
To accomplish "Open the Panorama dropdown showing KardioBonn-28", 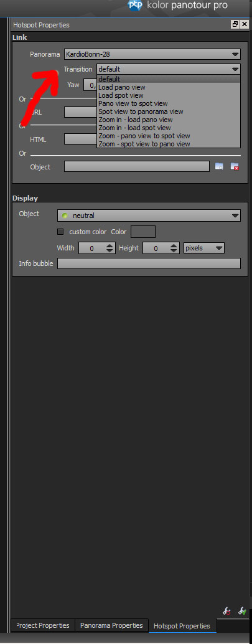I will [x=152, y=54].
